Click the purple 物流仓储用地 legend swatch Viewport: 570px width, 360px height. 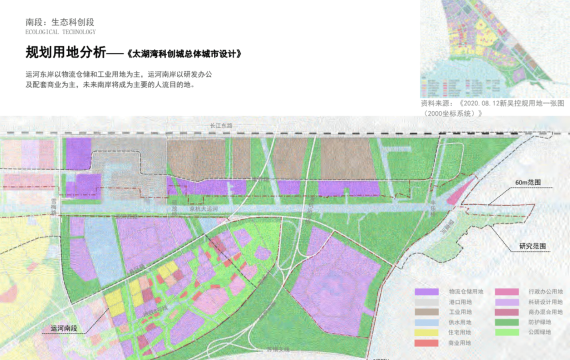pyautogui.click(x=427, y=292)
